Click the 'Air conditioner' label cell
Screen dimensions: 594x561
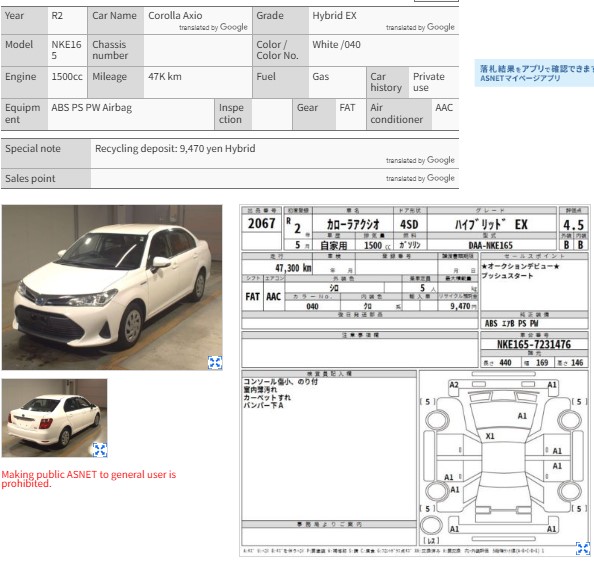tap(399, 114)
